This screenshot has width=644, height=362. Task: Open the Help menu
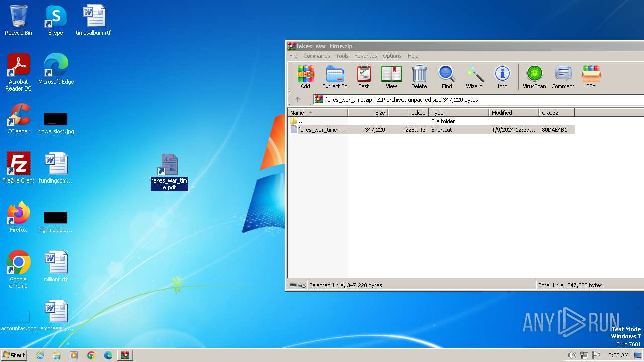pos(413,56)
